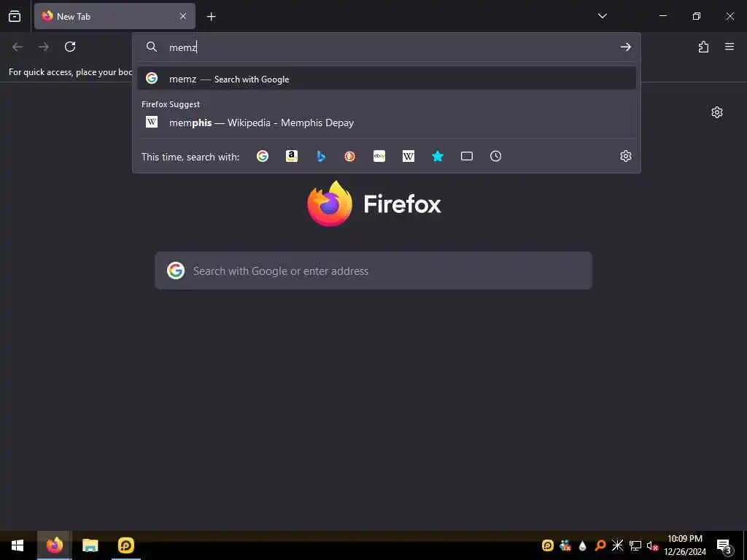Click the "Firefox Suggest" label
747x560 pixels.
pos(171,104)
